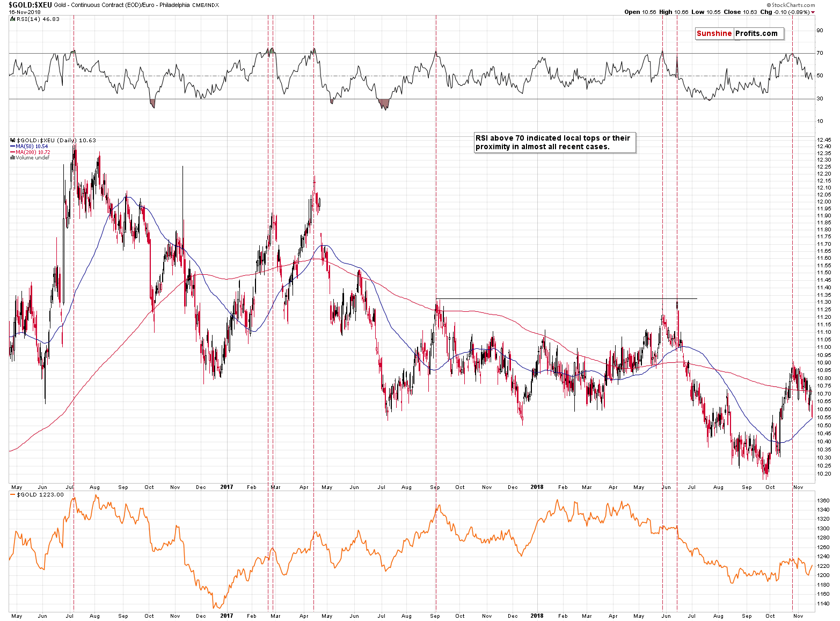The height and width of the screenshot is (621, 840).
Task: Click the RSI 10 axis label
Action: tap(820, 121)
